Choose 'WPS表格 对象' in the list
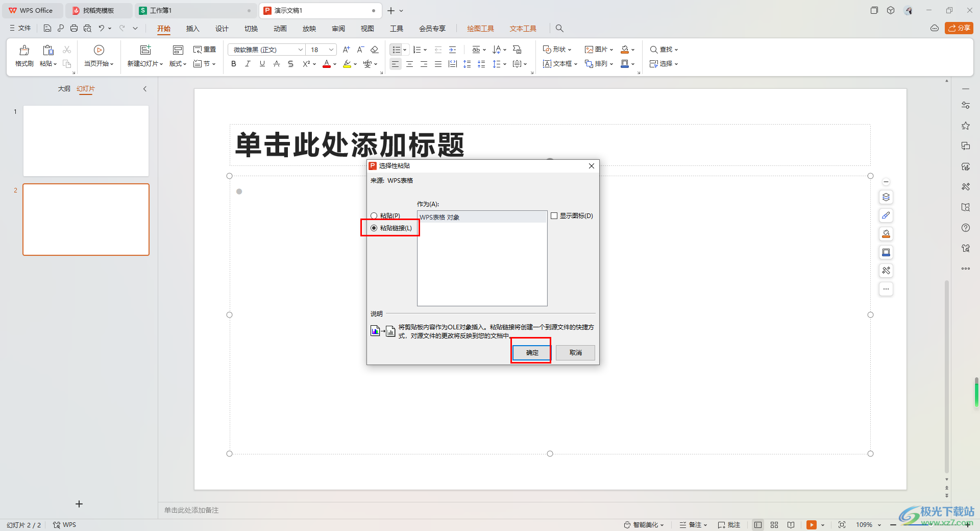The image size is (980, 531). (x=482, y=217)
